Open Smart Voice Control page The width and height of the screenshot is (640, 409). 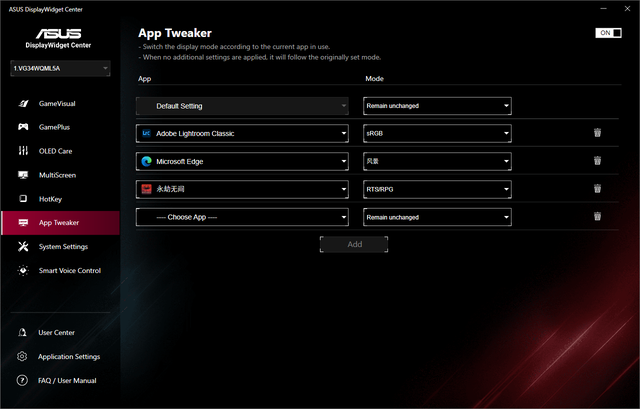click(x=60, y=271)
